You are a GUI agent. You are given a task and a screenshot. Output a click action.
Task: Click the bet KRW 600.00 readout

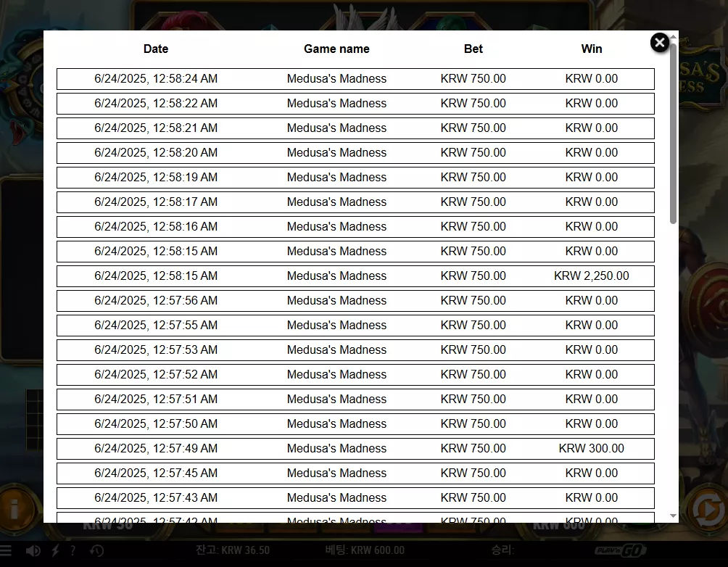pos(365,550)
